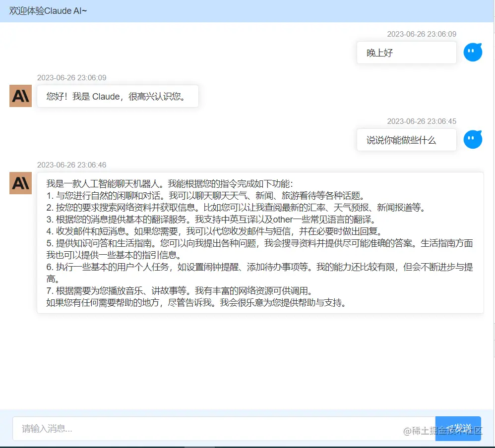The width and height of the screenshot is (495, 448).
Task: Focus the 请输入消息 message input field
Action: pyautogui.click(x=224, y=429)
